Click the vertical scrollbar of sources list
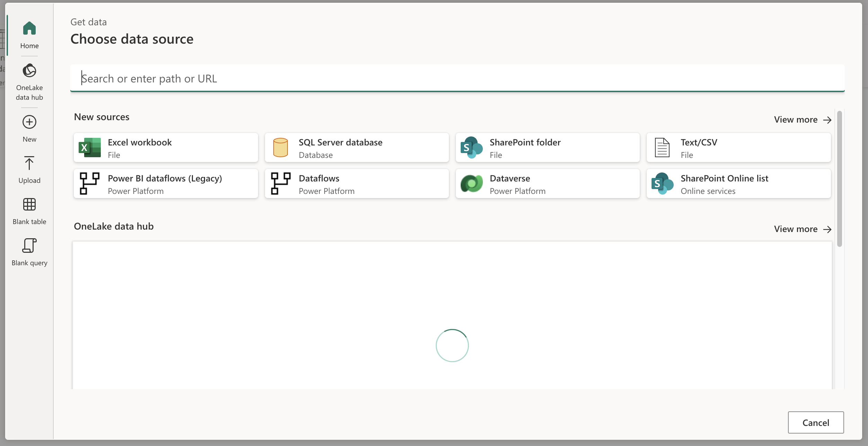The height and width of the screenshot is (446, 868). click(839, 179)
